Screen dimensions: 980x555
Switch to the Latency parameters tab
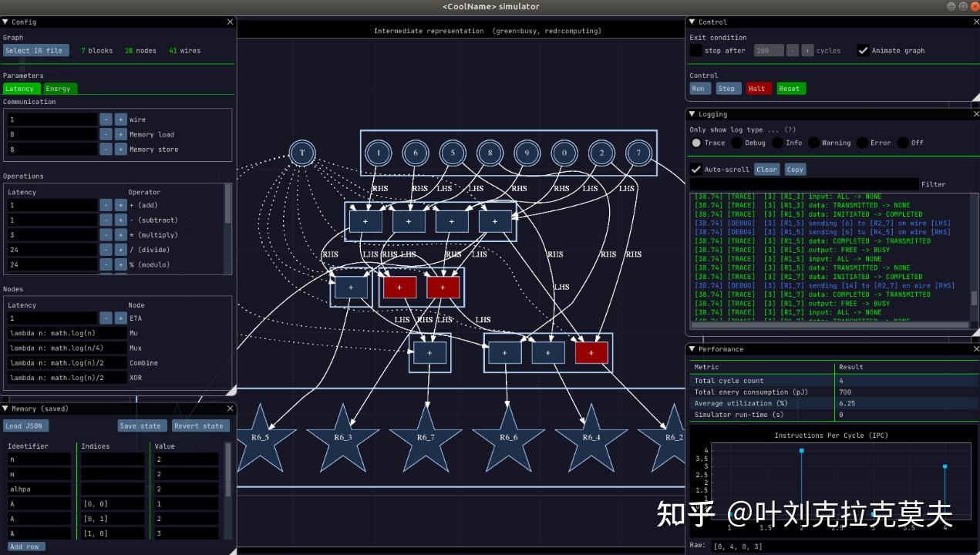21,89
